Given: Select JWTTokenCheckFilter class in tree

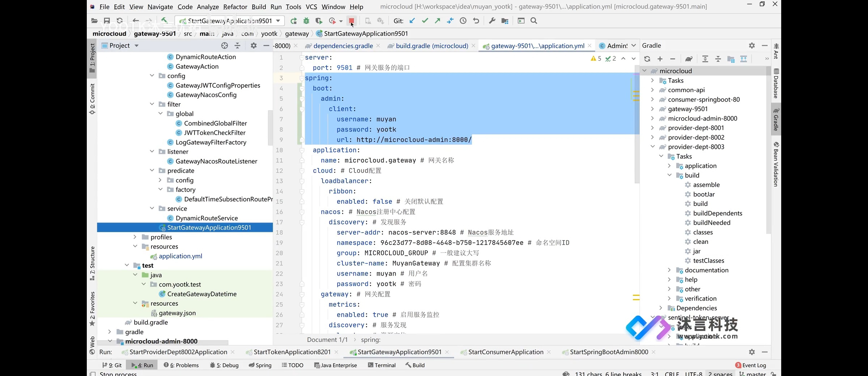Looking at the screenshot, I should [214, 133].
